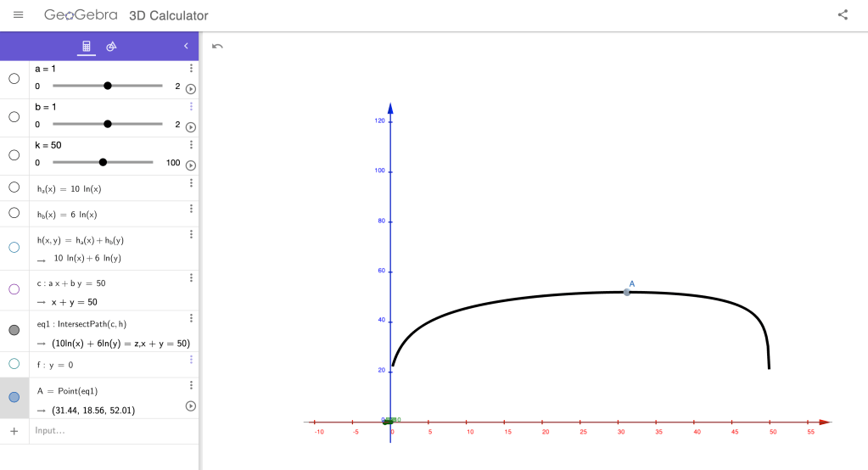
Task: Select point A on the curve
Action: (627, 292)
